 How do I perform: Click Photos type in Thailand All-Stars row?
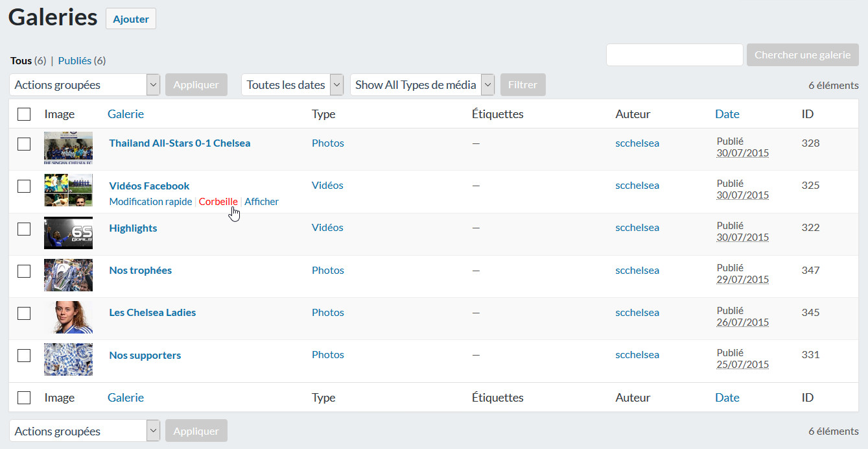click(328, 143)
